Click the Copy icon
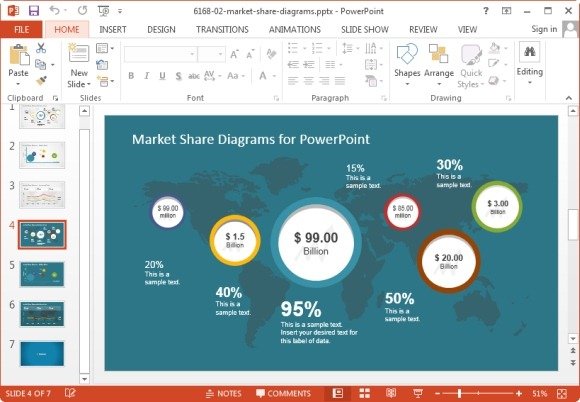Screen dimensions: 580x402 tap(40, 65)
